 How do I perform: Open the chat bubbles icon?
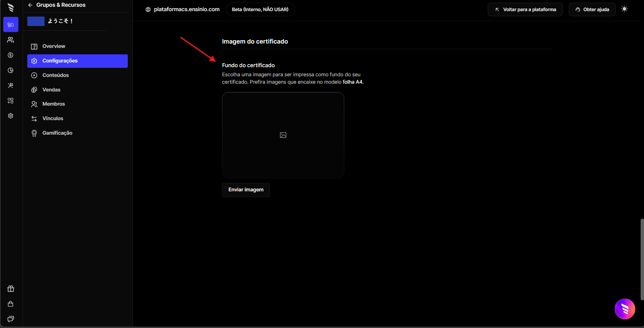click(x=10, y=319)
